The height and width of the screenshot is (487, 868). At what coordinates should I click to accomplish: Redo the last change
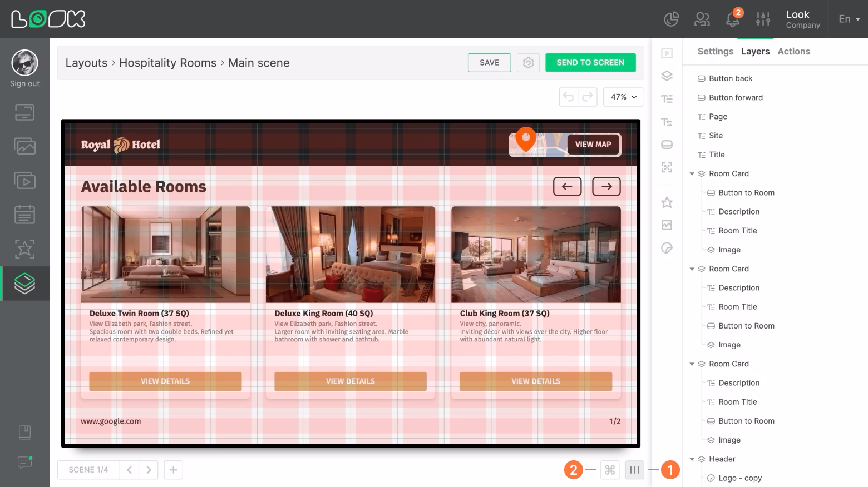click(588, 97)
